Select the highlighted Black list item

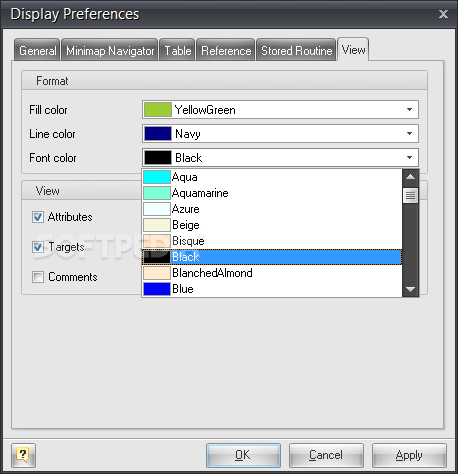272,257
